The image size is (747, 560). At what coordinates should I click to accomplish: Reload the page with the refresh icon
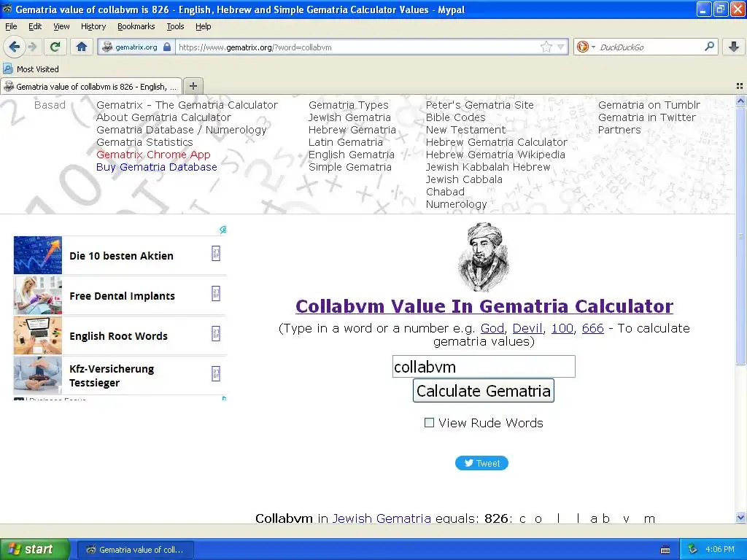[55, 47]
